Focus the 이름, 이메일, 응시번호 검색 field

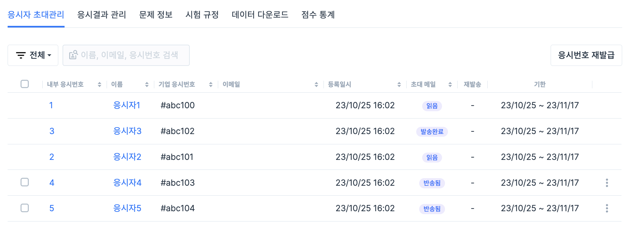126,55
